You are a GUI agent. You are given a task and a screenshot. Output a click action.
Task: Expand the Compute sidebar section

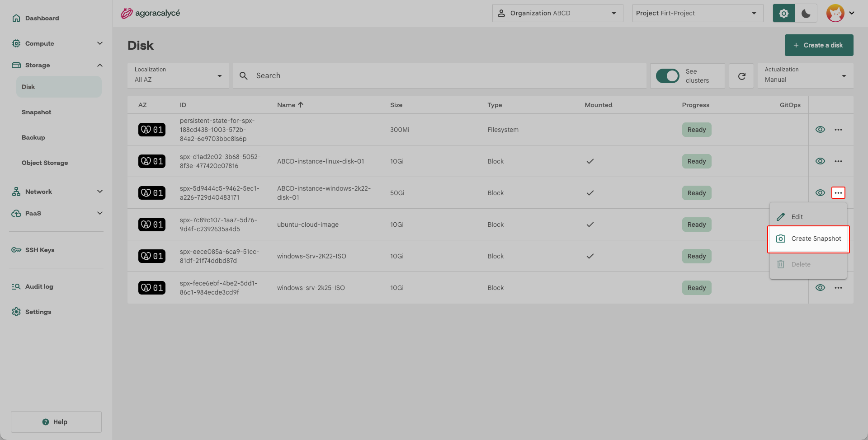[57, 43]
